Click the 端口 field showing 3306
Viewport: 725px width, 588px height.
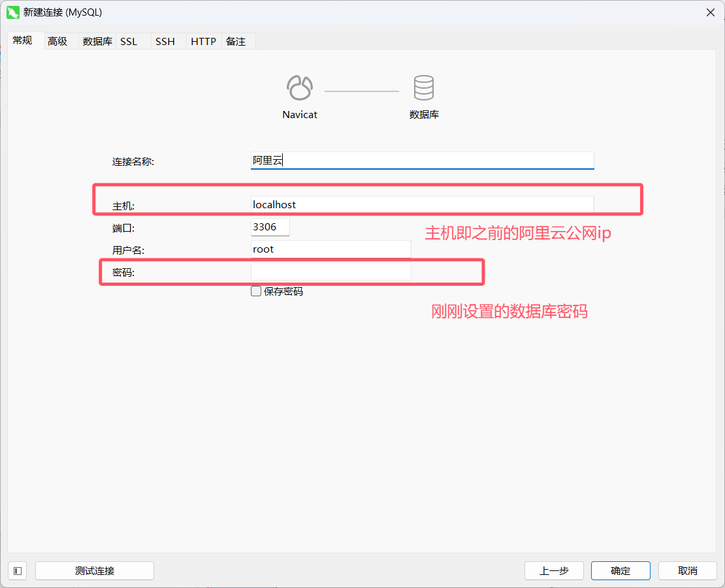click(x=270, y=227)
